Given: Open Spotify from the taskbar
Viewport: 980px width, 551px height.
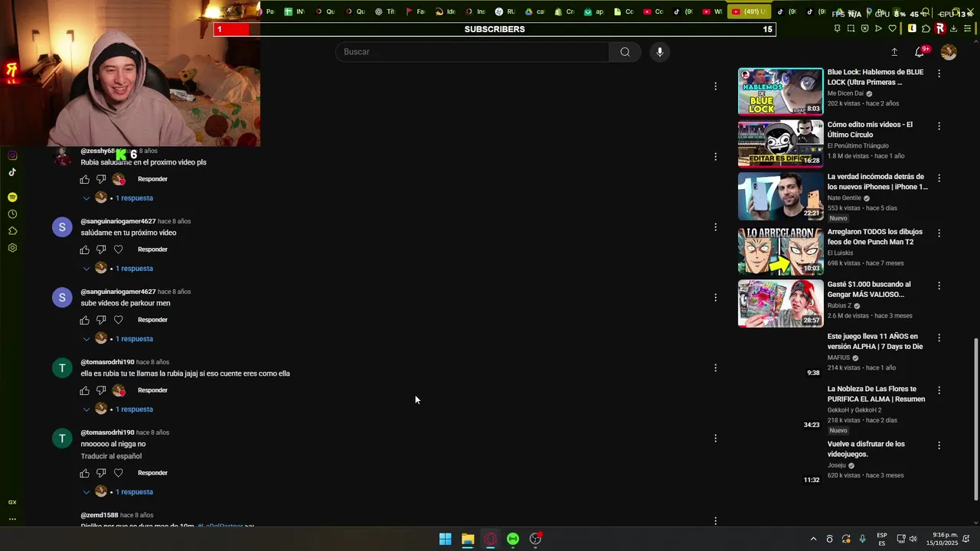Looking at the screenshot, I should (513, 539).
